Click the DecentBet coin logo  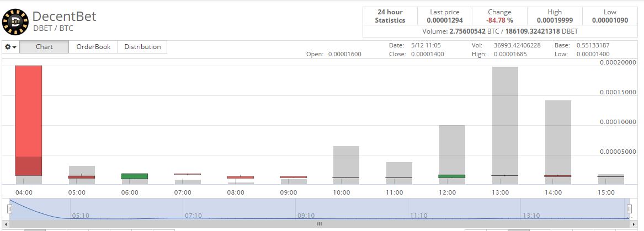[15, 22]
